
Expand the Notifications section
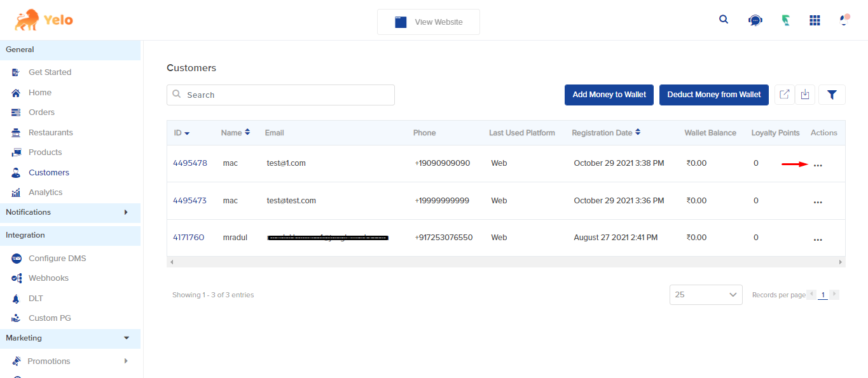70,212
